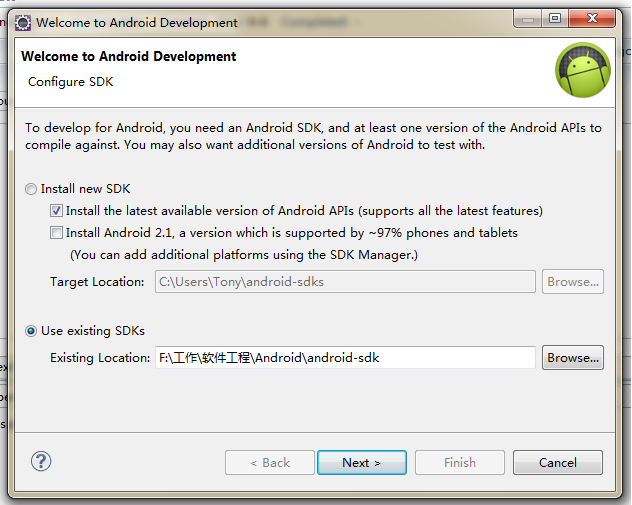
Task: Click the Back button
Action: coord(270,463)
